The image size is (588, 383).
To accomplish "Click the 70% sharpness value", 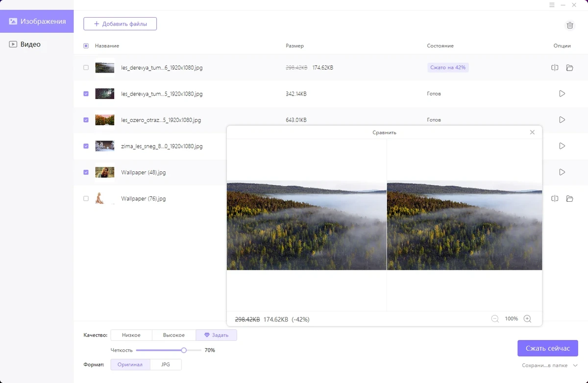I will [x=210, y=350].
